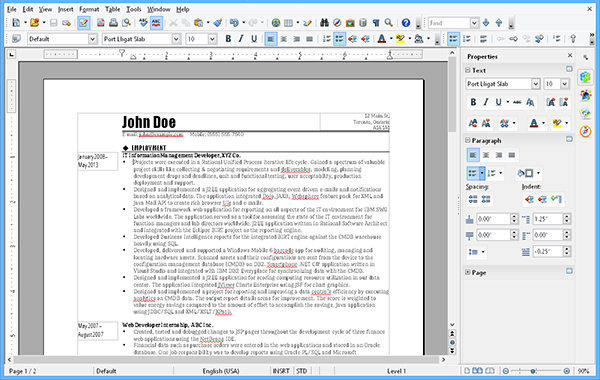Click the Undo icon
This screenshot has height=380, width=600.
(234, 23)
